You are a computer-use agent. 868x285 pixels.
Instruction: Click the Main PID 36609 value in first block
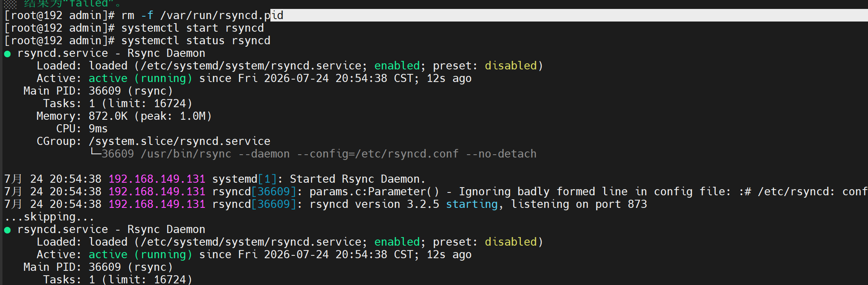105,91
